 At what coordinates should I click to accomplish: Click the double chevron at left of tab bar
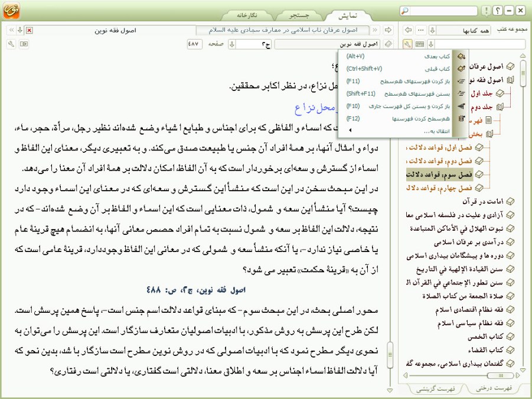[x=11, y=30]
